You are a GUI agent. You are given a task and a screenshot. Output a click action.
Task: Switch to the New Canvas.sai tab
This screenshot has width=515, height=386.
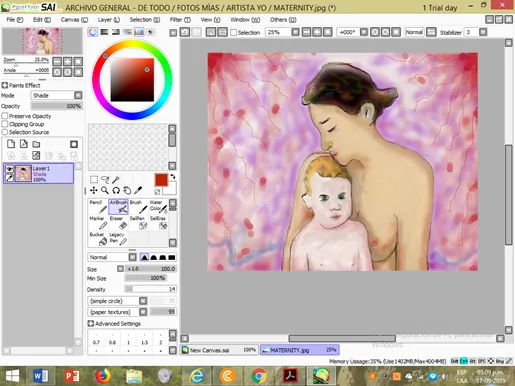tap(219, 350)
